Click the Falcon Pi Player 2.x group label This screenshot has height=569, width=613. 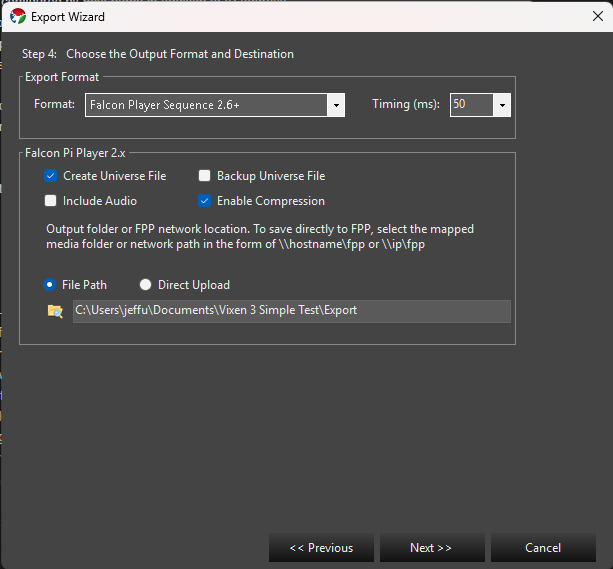(x=75, y=153)
